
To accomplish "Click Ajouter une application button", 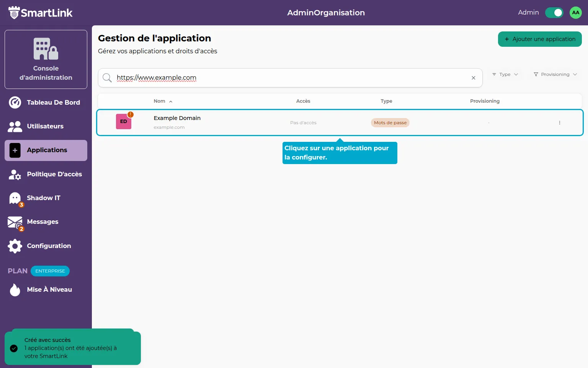I will tap(540, 39).
